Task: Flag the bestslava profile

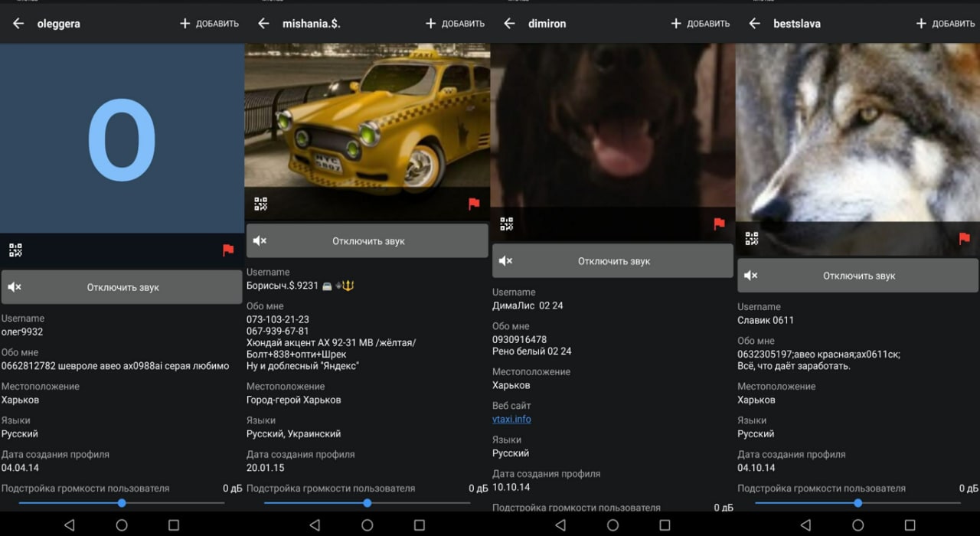Action: tap(965, 239)
